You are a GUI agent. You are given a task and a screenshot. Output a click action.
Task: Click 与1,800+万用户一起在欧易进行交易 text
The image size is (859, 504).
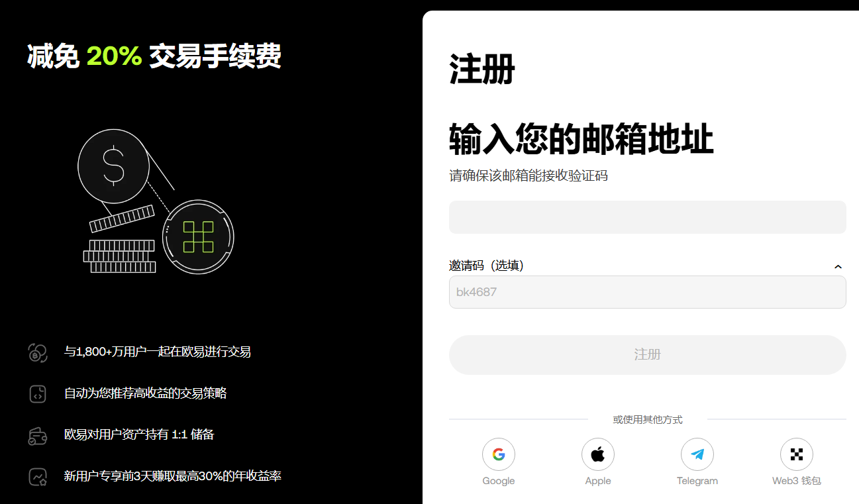[x=158, y=352]
